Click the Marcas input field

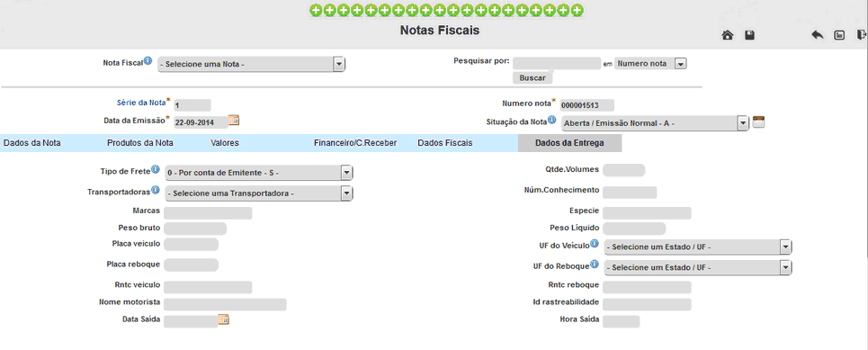pos(208,213)
